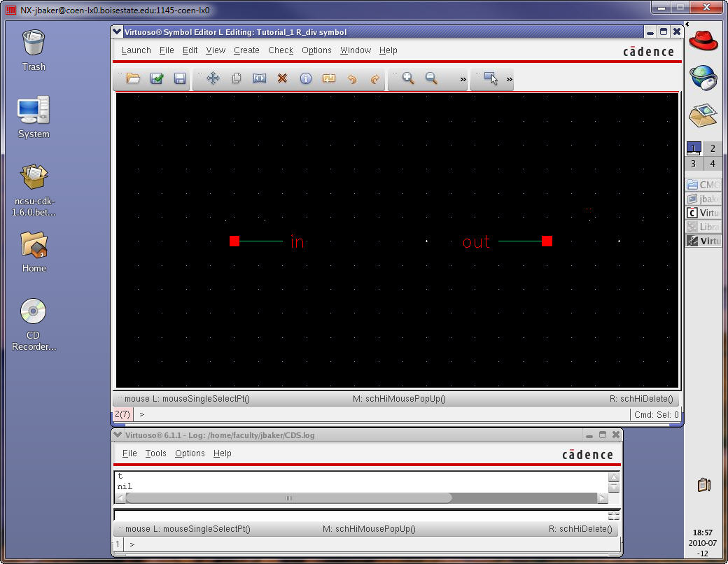Click the Zoom In magnifier icon

click(x=408, y=79)
